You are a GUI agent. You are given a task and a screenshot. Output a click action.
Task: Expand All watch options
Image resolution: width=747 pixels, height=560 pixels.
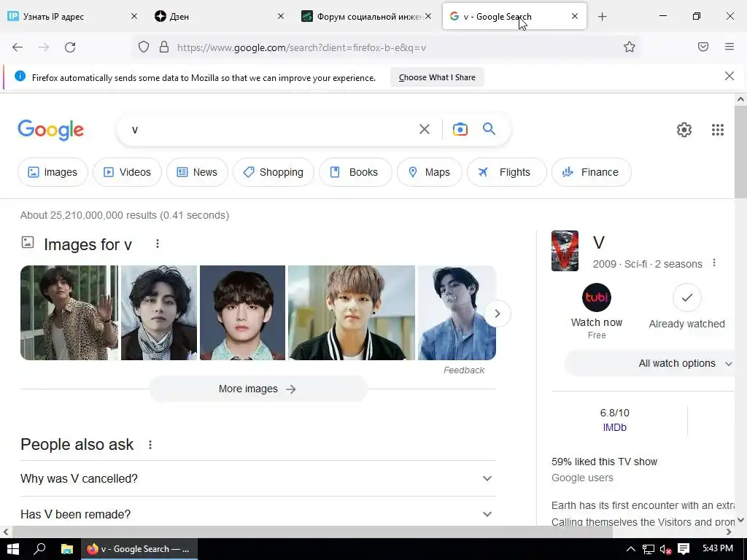coord(650,363)
